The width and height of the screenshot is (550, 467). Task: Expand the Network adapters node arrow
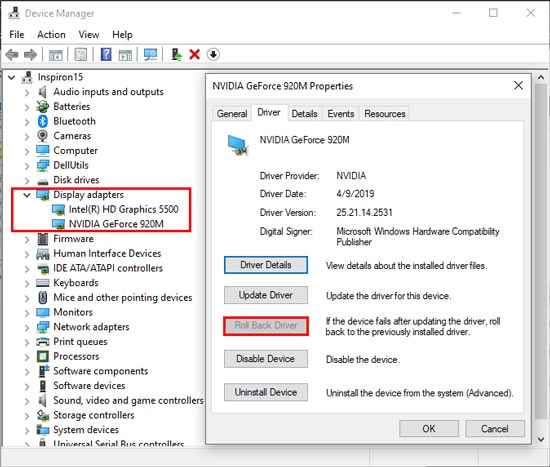[27, 327]
